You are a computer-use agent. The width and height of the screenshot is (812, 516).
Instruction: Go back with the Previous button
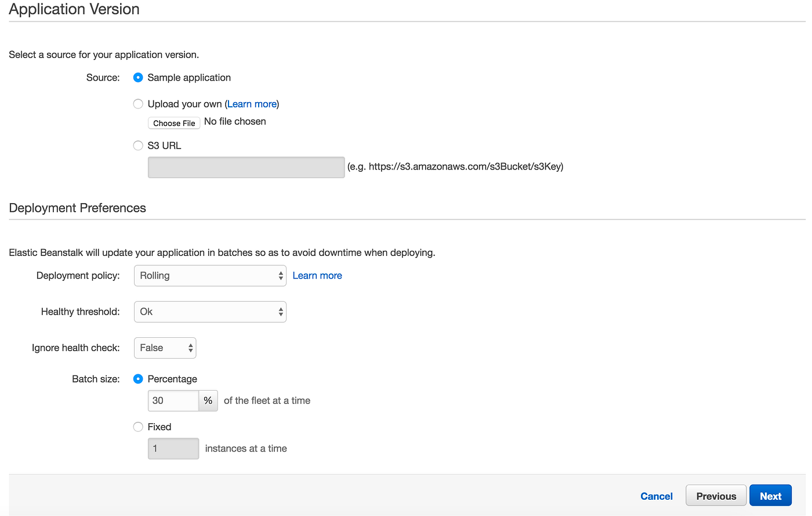(716, 495)
